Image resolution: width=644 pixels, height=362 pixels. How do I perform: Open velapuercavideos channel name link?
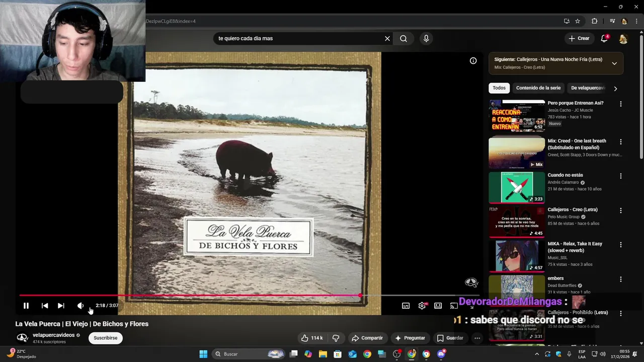(x=53, y=335)
